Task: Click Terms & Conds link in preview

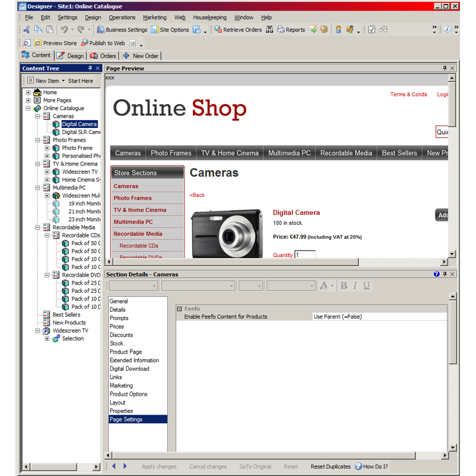Action: (409, 95)
